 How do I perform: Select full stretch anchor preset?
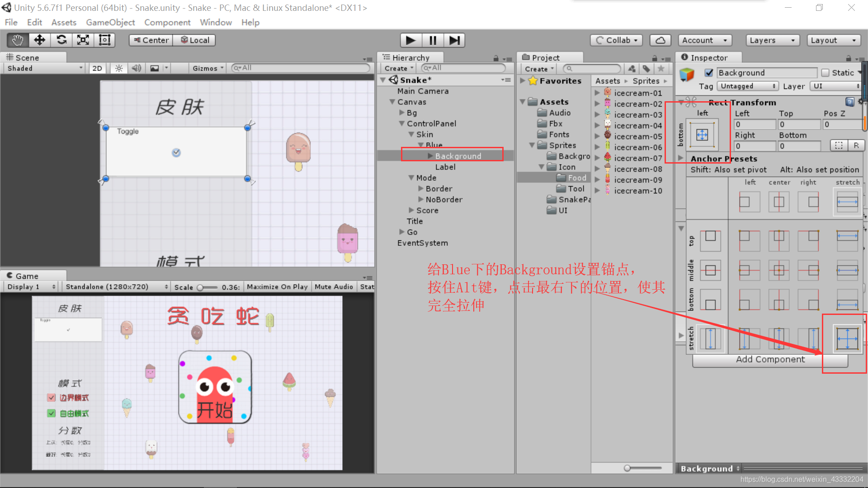pos(847,338)
